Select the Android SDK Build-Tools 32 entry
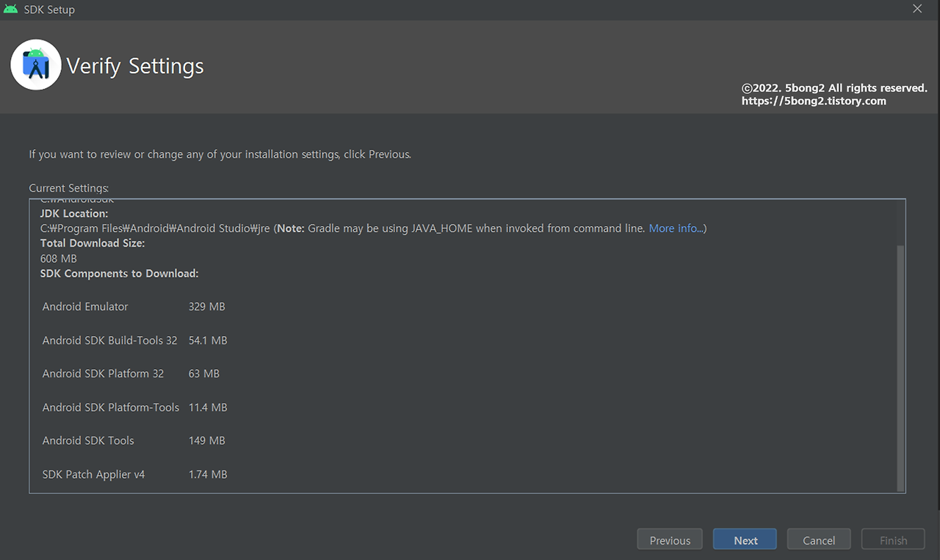Screen dimensions: 940x560 109,341
